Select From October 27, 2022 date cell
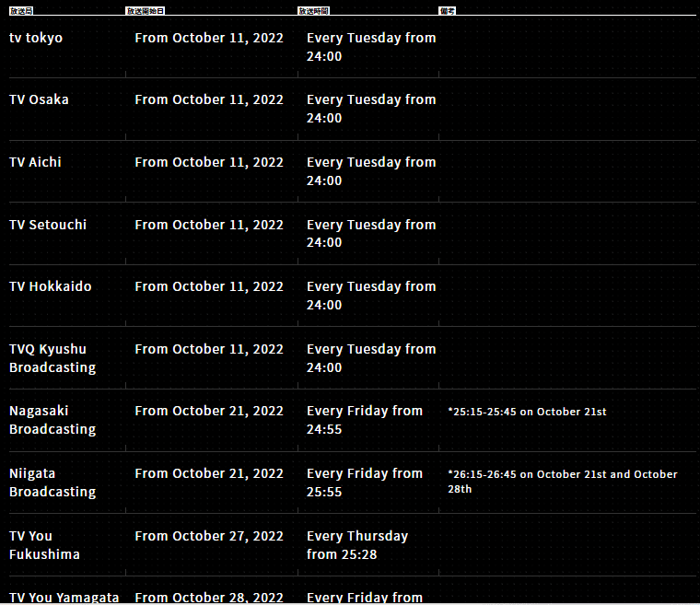 (209, 536)
